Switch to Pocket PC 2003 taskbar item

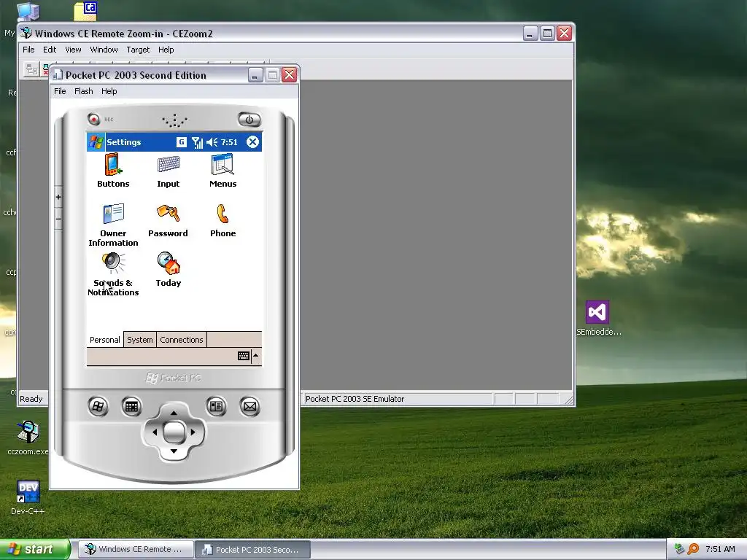click(x=252, y=549)
